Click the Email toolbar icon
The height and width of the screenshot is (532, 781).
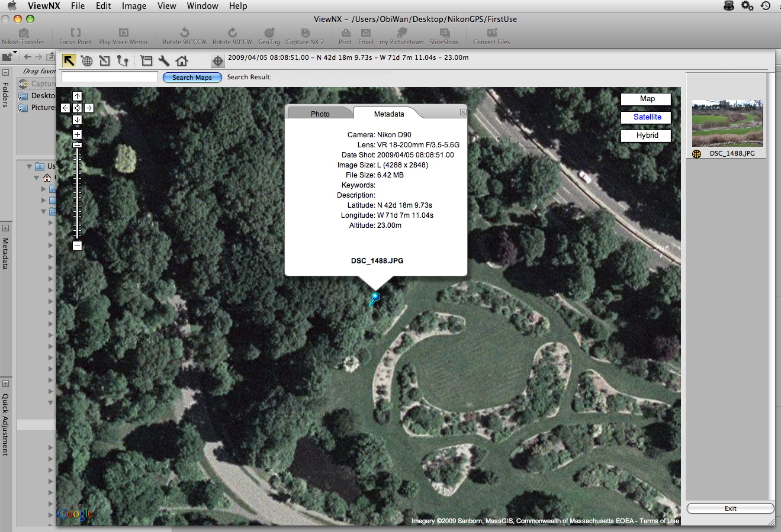coord(366,37)
